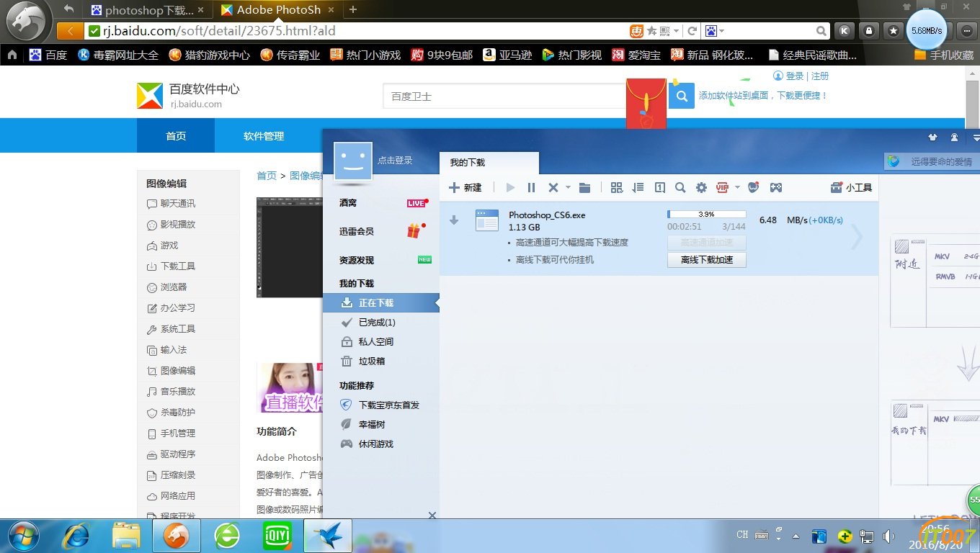Click the 软件管理 navigation tab
Image resolution: width=980 pixels, height=553 pixels.
click(x=264, y=135)
